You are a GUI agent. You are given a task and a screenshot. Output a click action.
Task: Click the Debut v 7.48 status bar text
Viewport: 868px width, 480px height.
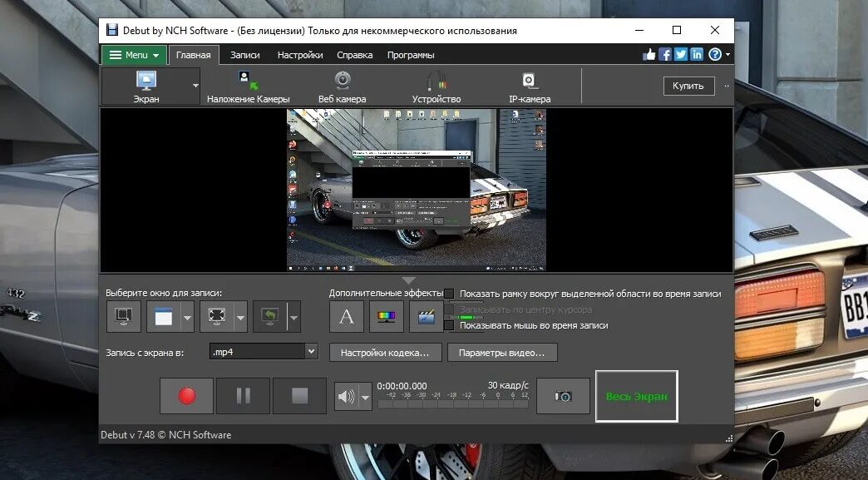[166, 434]
